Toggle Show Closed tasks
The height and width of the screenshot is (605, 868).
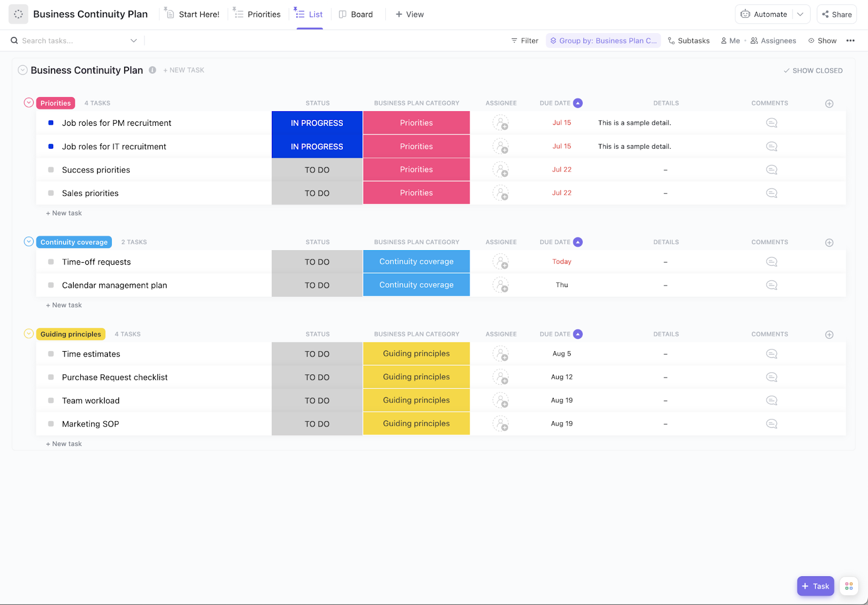coord(812,70)
